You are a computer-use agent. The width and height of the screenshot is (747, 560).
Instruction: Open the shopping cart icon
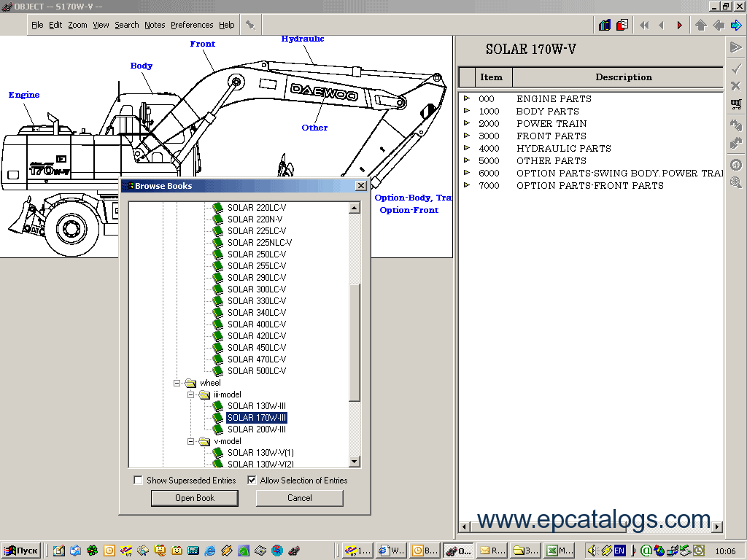[x=736, y=104]
